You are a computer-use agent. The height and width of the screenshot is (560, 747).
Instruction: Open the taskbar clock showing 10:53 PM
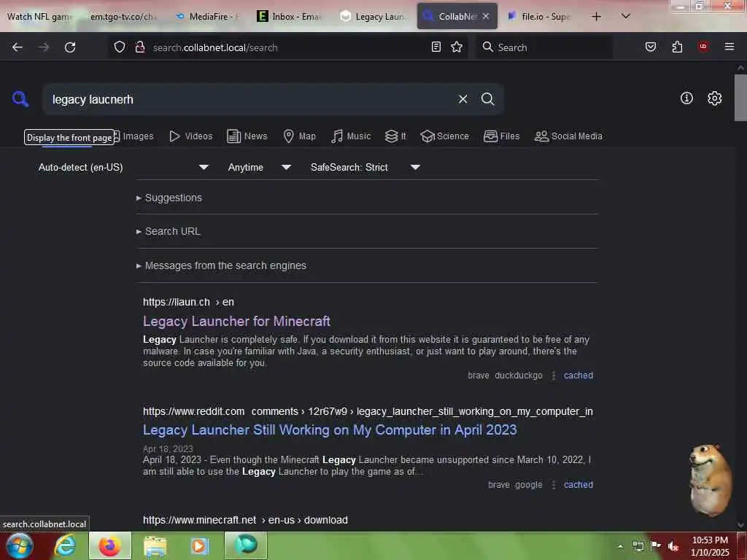click(x=710, y=546)
